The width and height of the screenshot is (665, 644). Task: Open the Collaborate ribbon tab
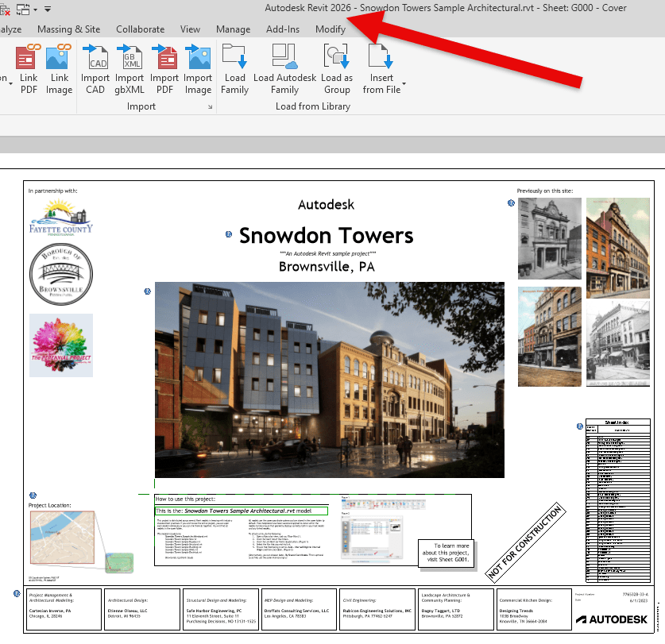140,29
